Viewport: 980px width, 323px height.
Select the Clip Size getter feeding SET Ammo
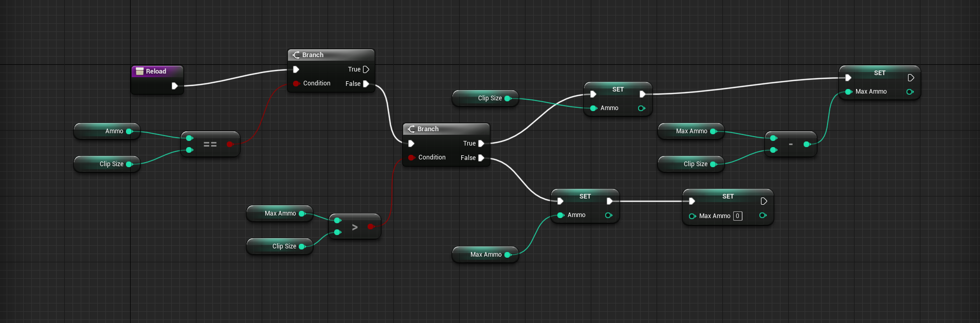tap(485, 98)
